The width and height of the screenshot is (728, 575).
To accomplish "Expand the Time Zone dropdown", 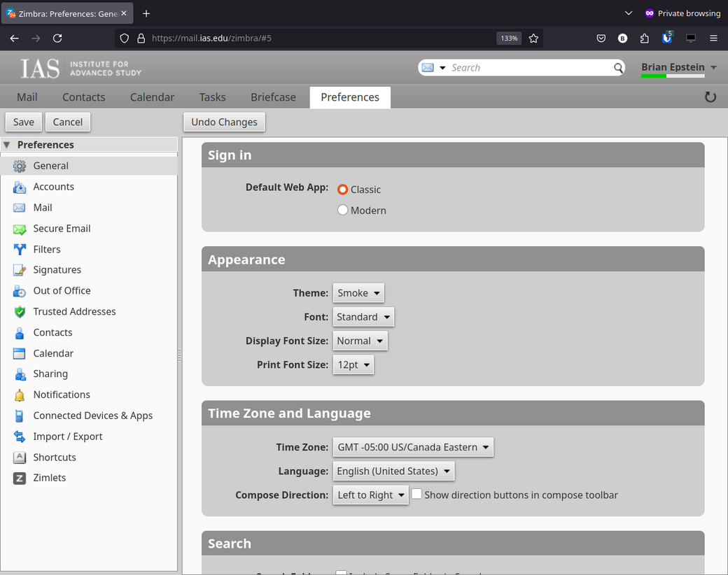I will click(413, 448).
